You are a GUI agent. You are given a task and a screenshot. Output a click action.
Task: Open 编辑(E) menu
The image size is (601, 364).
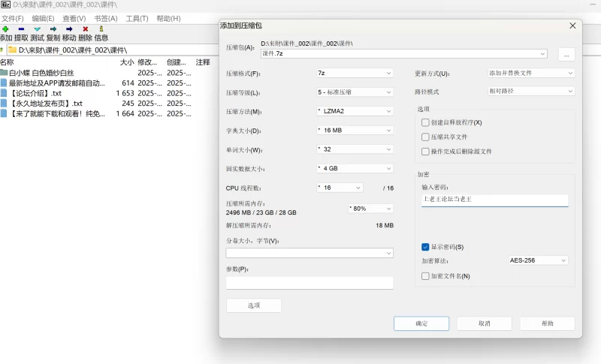pos(43,18)
